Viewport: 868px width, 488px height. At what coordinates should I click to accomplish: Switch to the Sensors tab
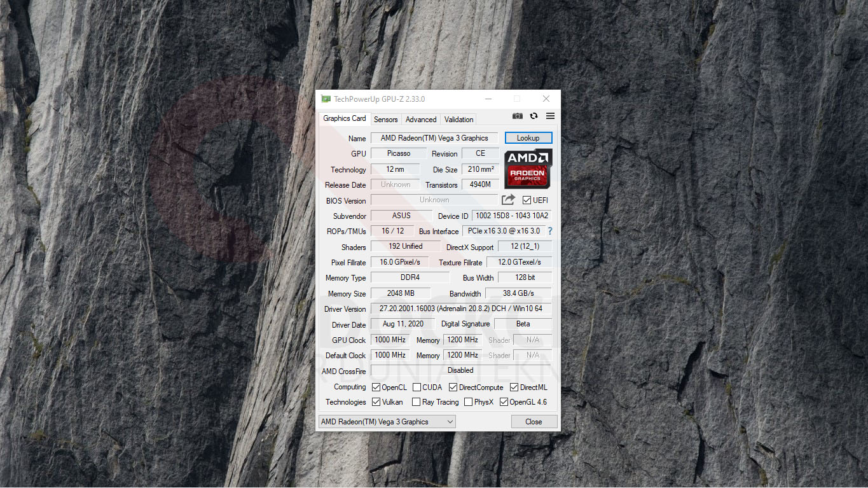click(386, 120)
